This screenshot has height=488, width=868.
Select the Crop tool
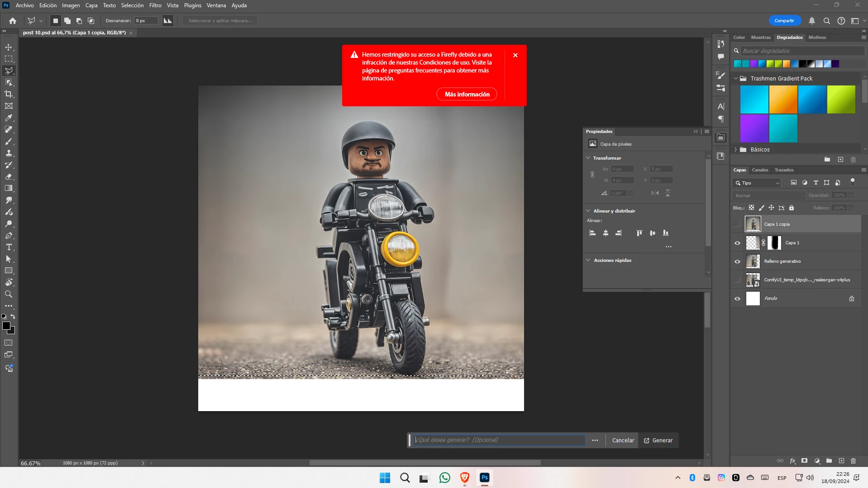pos(9,94)
